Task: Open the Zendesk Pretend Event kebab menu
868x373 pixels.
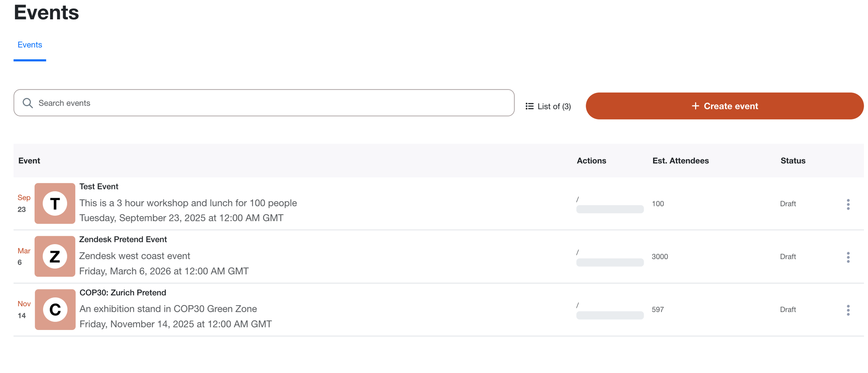Action: (848, 257)
